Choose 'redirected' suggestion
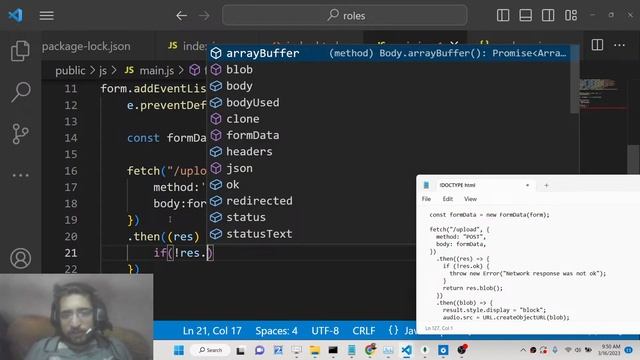The height and width of the screenshot is (360, 640). [312, 201]
